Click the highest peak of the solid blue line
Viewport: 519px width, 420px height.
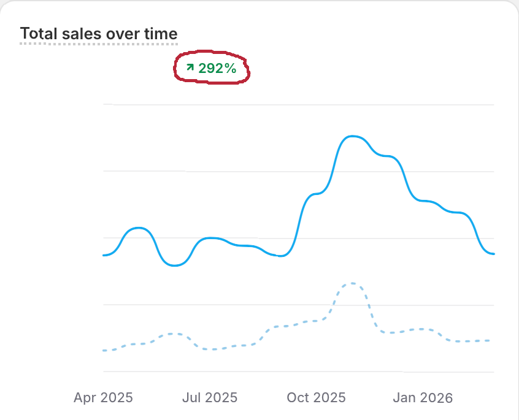(352, 136)
